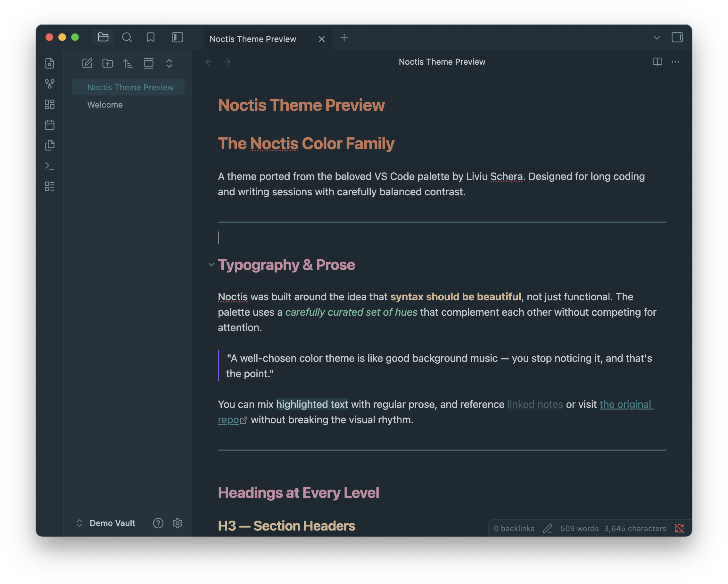The image size is (728, 584).
Task: Open a new tab
Action: pos(344,38)
